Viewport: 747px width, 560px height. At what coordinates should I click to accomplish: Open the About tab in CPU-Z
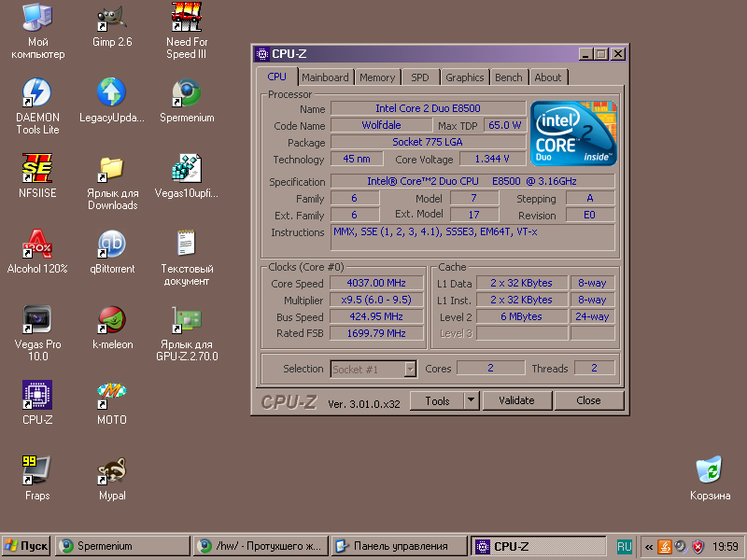[x=548, y=77]
